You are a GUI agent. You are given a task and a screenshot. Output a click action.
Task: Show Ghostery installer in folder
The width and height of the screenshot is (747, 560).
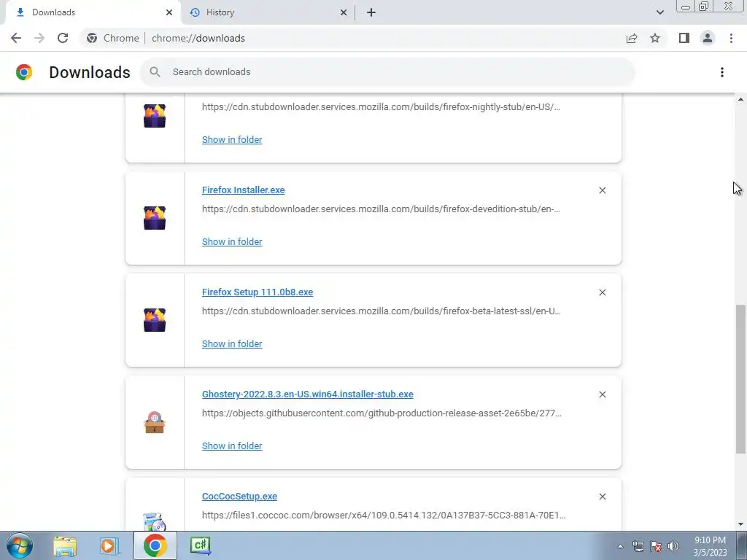(x=232, y=446)
